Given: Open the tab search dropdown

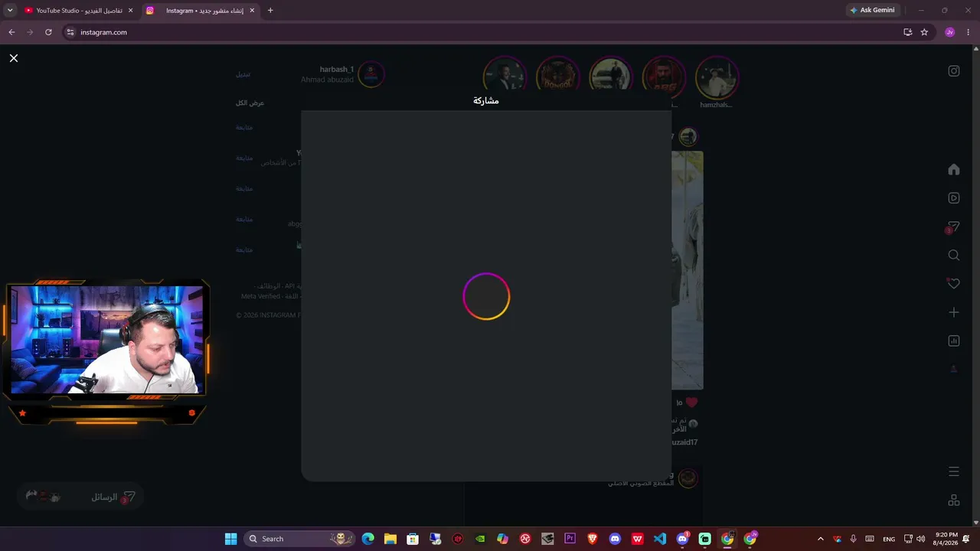Looking at the screenshot, I should point(10,11).
